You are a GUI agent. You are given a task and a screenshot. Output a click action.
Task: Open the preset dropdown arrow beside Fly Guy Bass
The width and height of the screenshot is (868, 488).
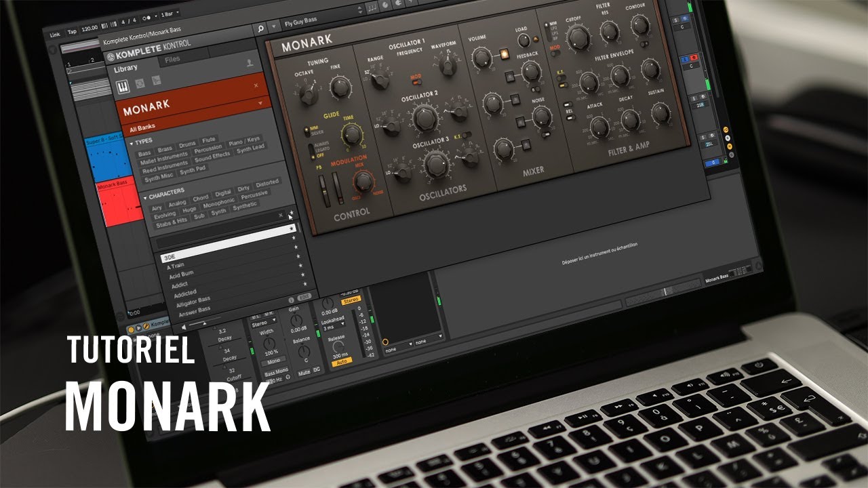tap(273, 28)
